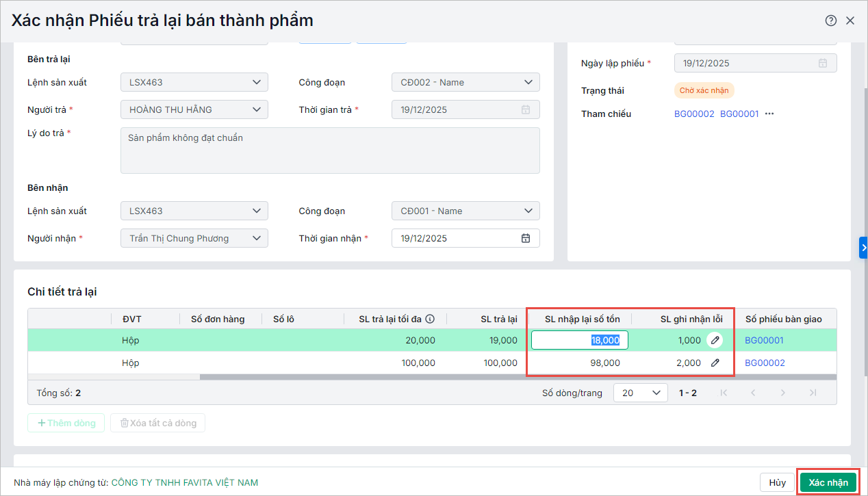Open Lệnh sản xuất dropdown under Bên trả lại

point(194,82)
